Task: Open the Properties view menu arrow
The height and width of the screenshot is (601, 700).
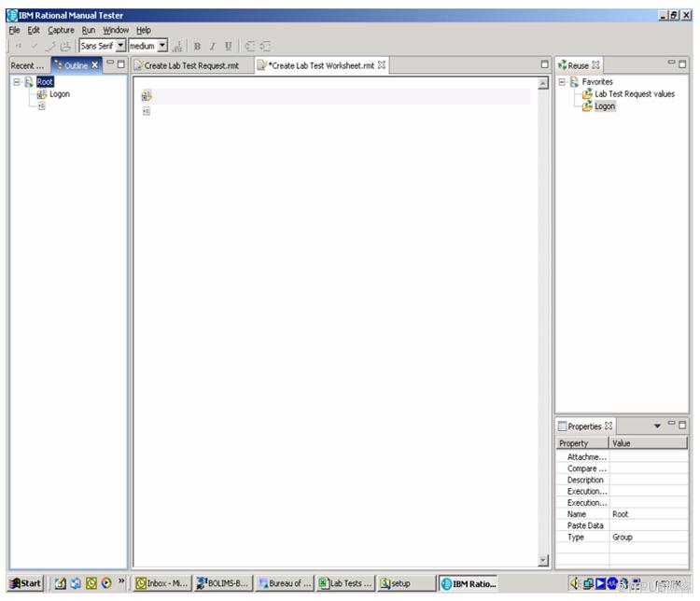Action: click(x=657, y=426)
